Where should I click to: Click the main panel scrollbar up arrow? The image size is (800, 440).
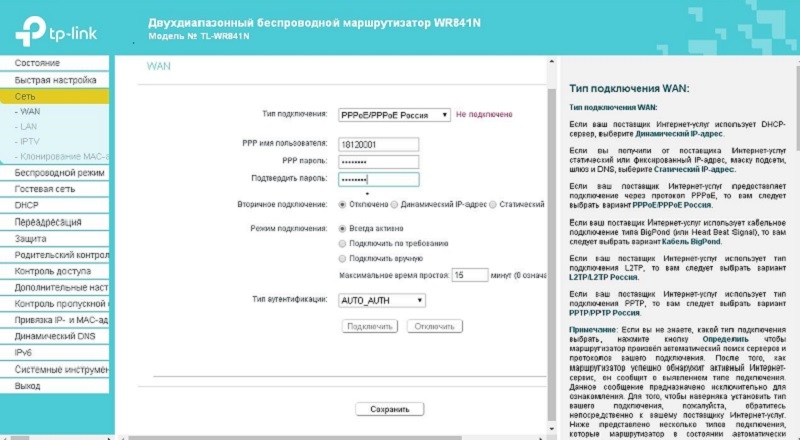tap(551, 62)
